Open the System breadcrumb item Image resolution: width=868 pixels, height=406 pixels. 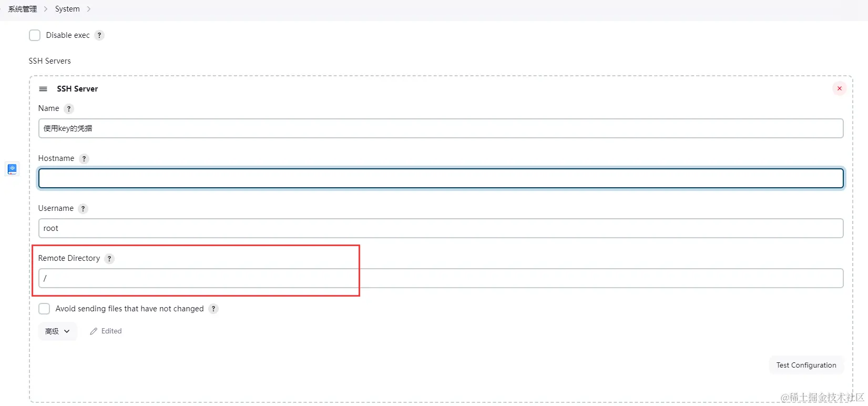click(67, 9)
